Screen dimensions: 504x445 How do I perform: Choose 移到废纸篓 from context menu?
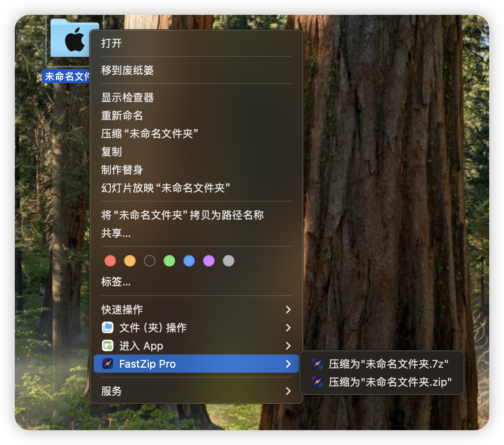pos(127,70)
